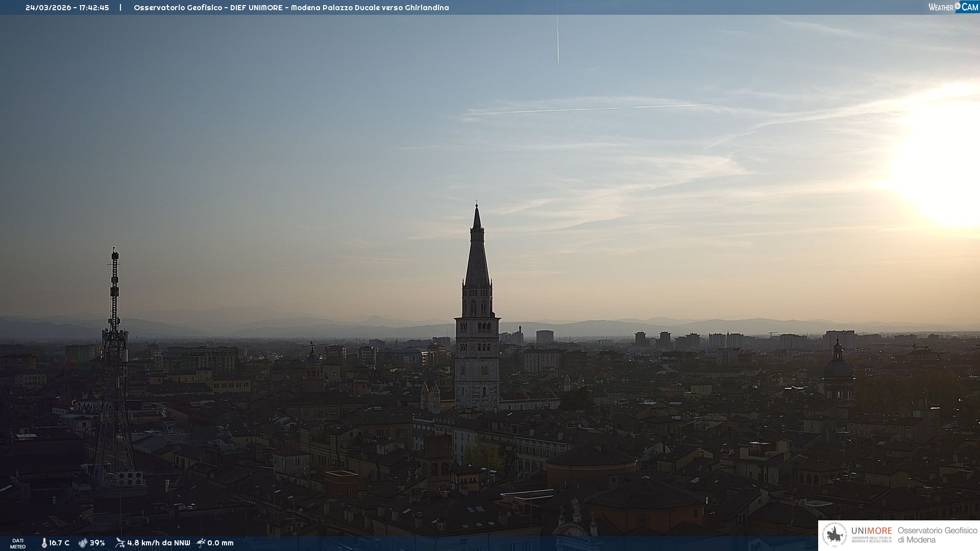
Task: Click the UNIMORE wordmark text
Action: [871, 531]
